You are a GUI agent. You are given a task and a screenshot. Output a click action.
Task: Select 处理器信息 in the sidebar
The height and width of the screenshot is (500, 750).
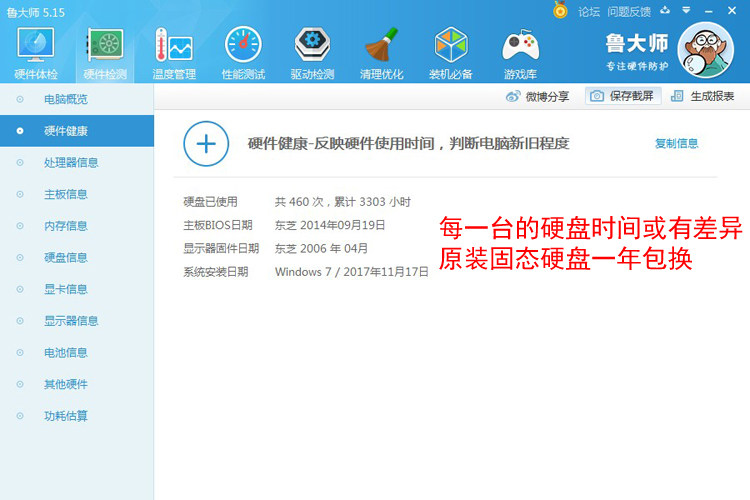tap(77, 163)
